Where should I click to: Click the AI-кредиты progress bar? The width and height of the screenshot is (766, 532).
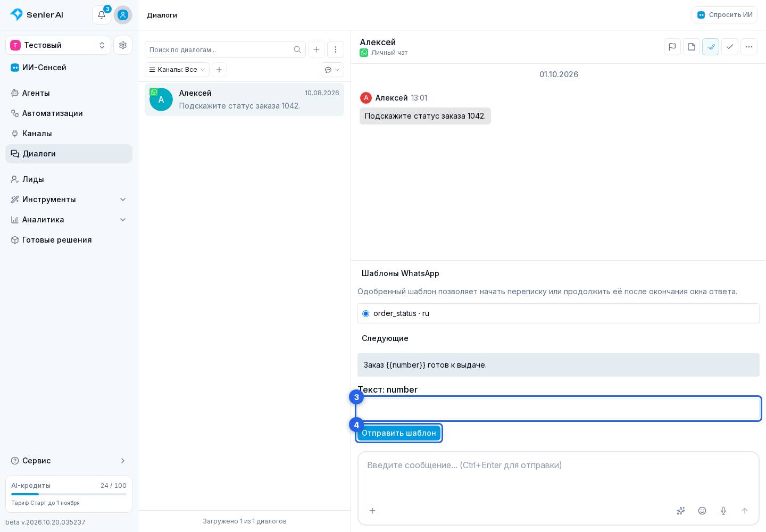pos(69,494)
